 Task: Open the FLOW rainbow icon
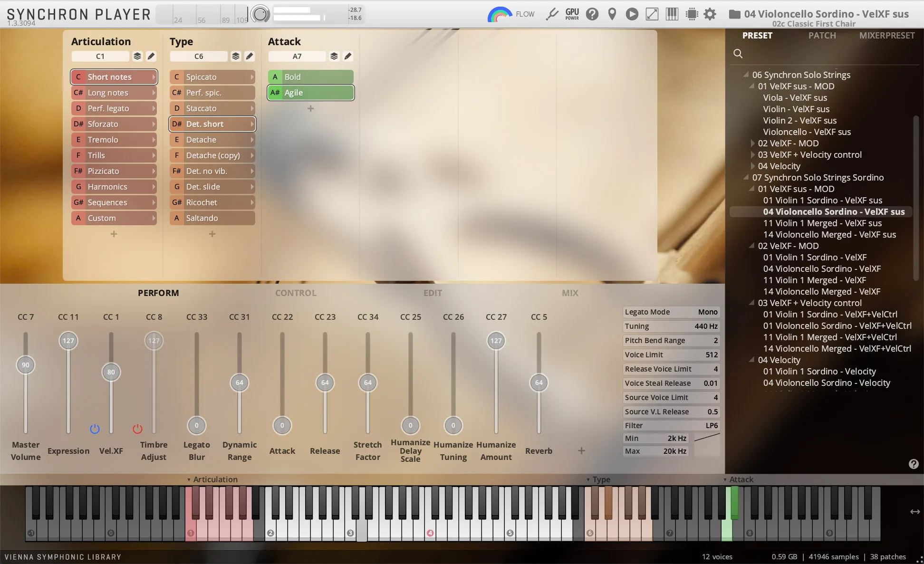(499, 14)
